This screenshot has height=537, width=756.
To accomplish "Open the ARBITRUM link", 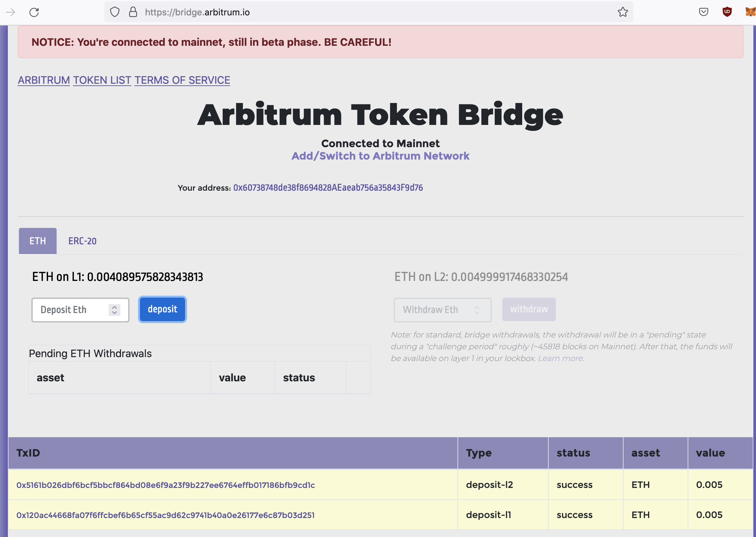I will pos(43,80).
